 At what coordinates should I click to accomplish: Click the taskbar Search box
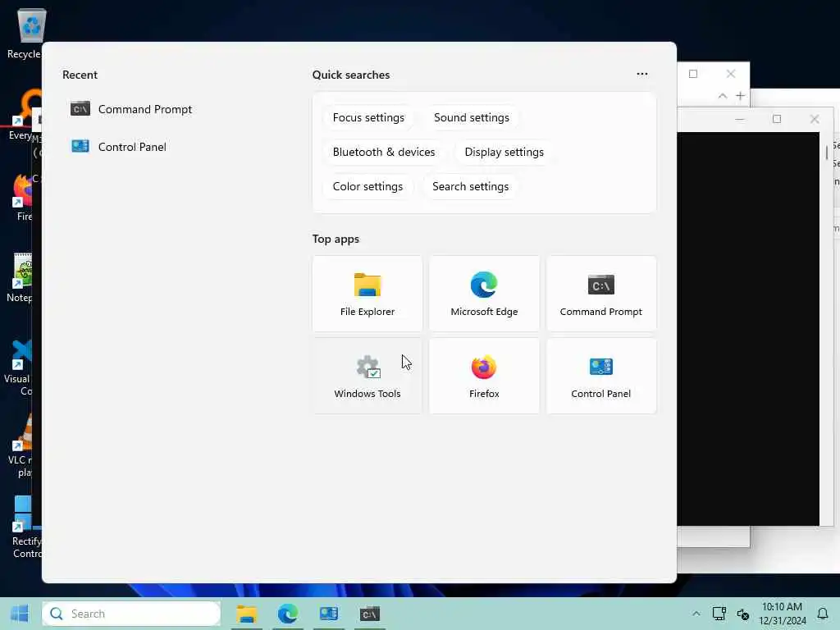point(131,614)
